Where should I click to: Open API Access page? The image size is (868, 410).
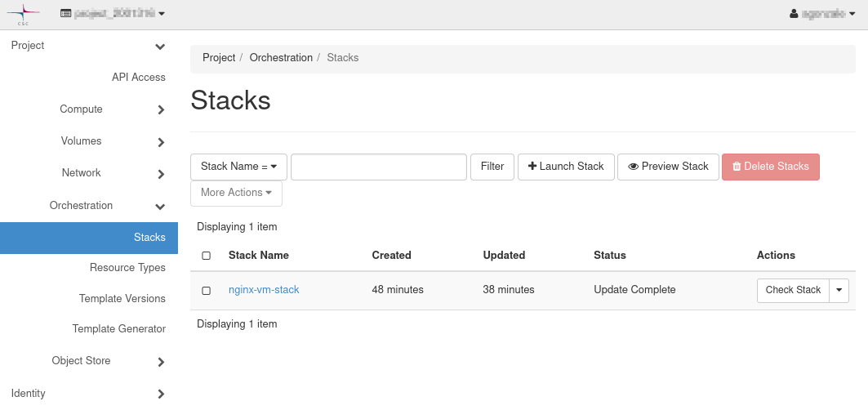[138, 78]
